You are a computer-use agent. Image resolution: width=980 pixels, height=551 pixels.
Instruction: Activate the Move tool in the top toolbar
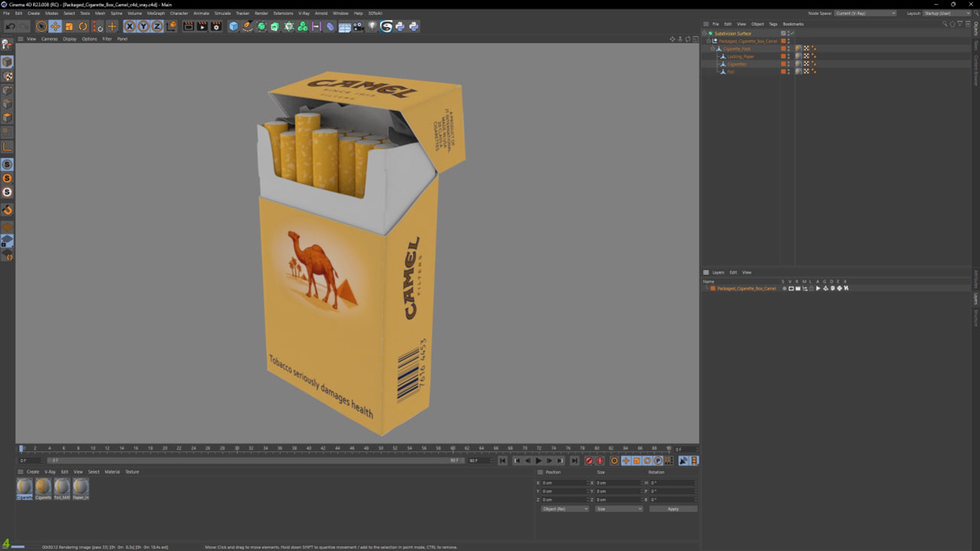tap(55, 27)
